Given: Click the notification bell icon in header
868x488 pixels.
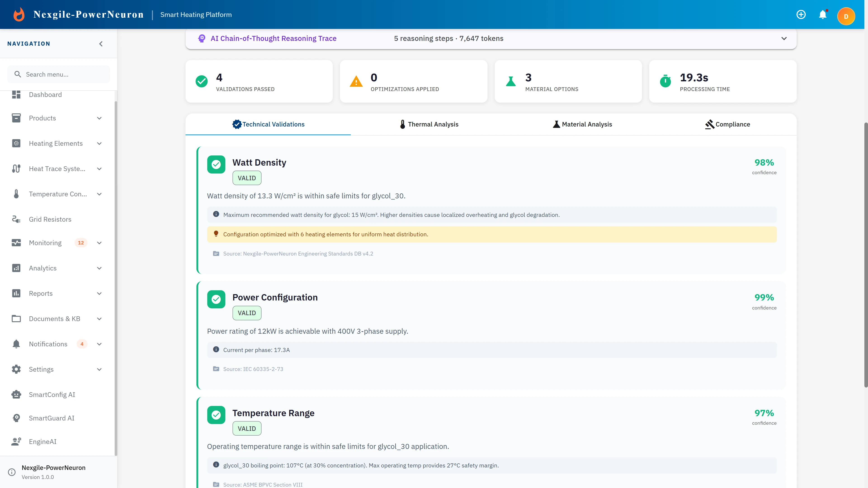Looking at the screenshot, I should click(823, 15).
